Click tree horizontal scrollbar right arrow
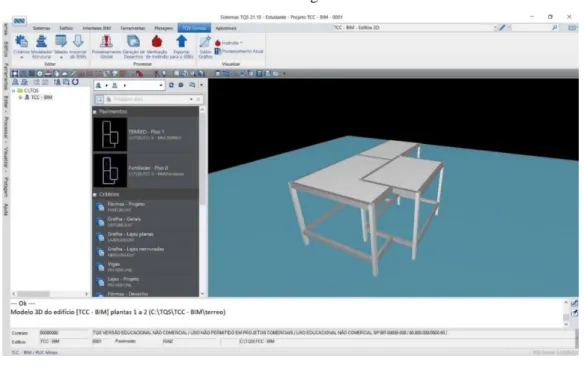The width and height of the screenshot is (584, 365). [86, 294]
